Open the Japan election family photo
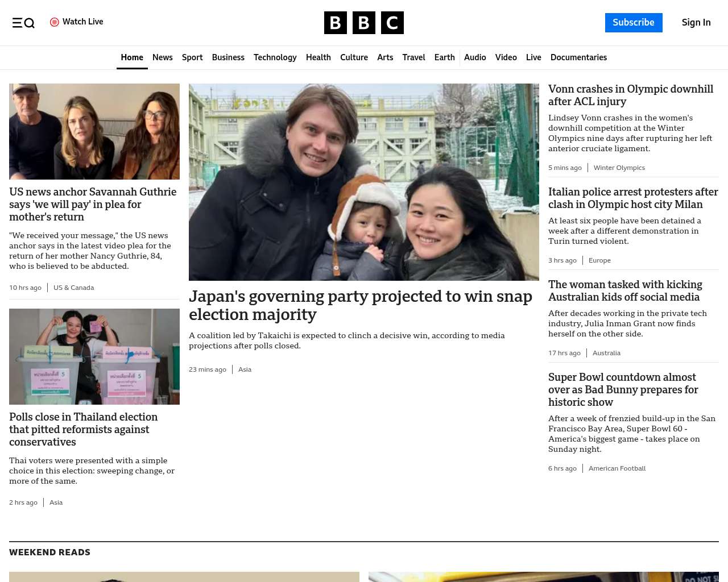Image resolution: width=728 pixels, height=582 pixels. 363,182
